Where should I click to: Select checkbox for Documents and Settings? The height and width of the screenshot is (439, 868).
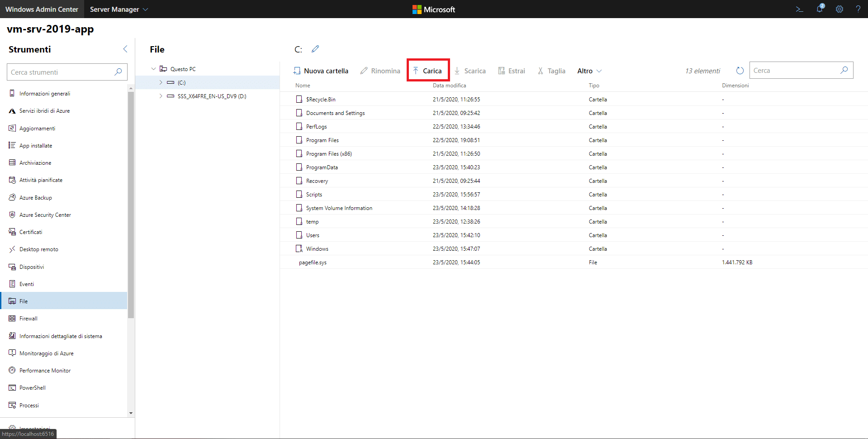[299, 113]
